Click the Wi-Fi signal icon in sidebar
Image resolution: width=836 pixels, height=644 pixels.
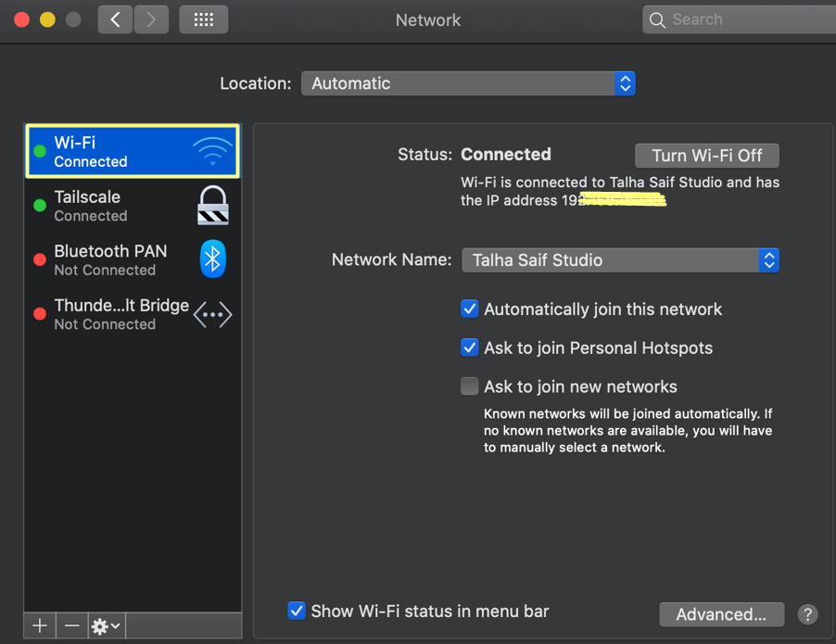(212, 151)
